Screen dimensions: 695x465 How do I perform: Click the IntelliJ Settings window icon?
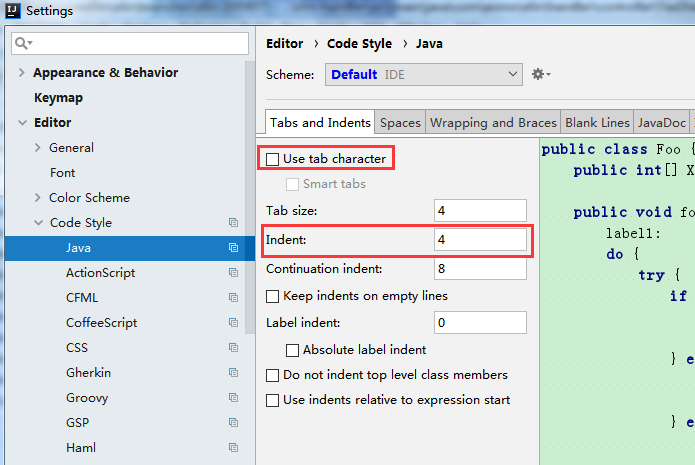pos(12,11)
